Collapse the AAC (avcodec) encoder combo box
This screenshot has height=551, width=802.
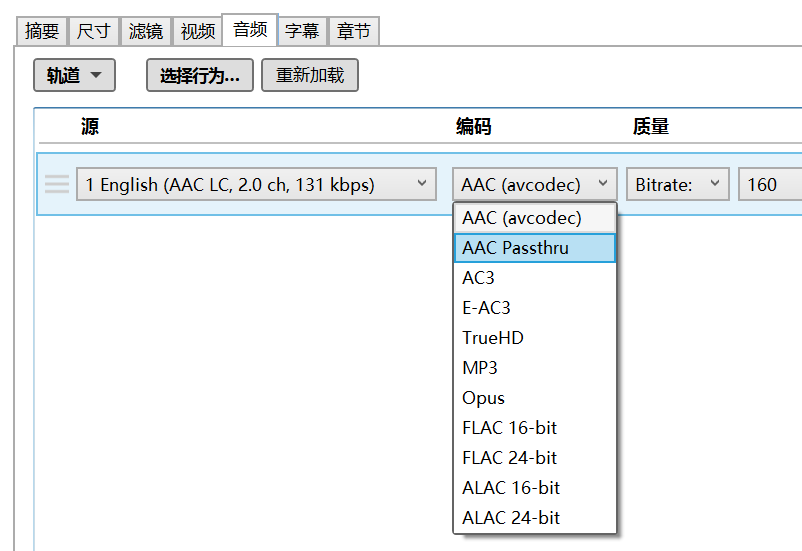(535, 184)
